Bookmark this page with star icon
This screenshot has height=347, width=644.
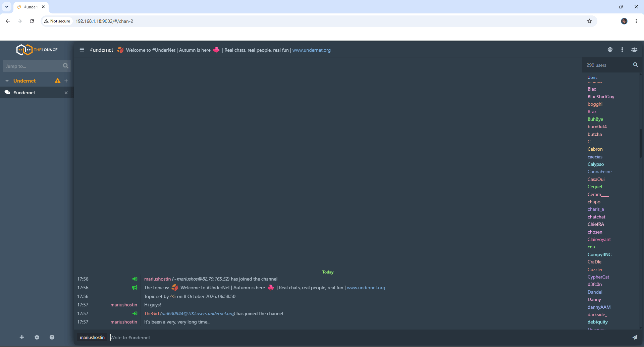(589, 21)
